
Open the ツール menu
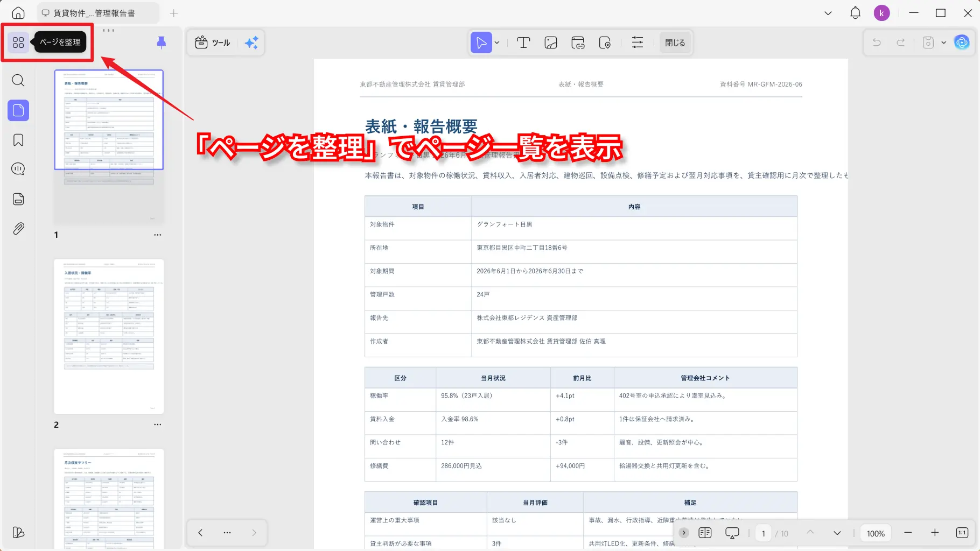pyautogui.click(x=213, y=43)
